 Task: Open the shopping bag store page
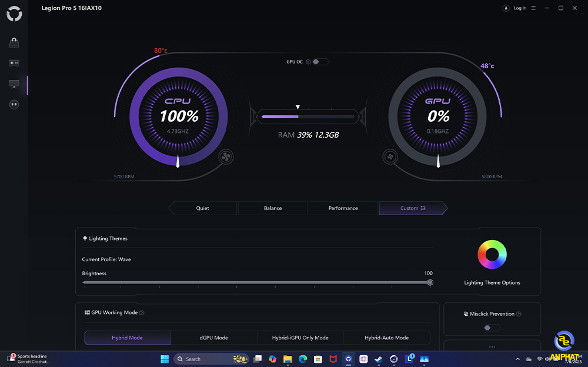pos(14,42)
